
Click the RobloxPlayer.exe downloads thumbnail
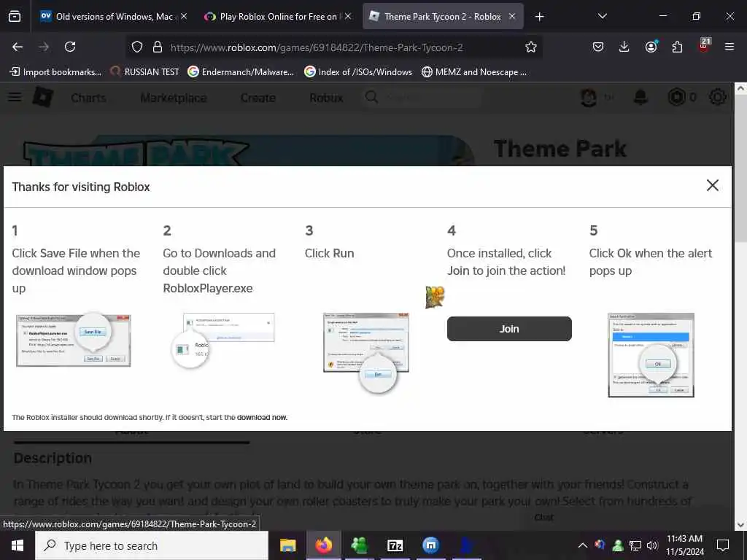pos(223,341)
